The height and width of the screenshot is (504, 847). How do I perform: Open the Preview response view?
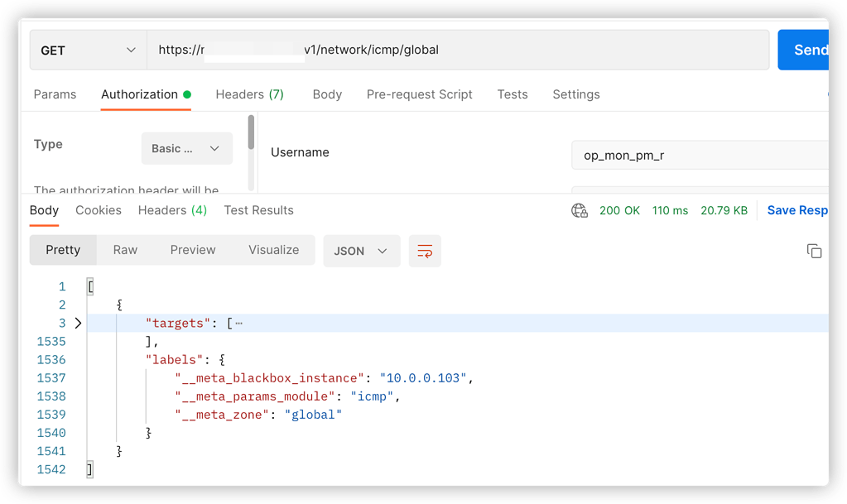point(192,250)
